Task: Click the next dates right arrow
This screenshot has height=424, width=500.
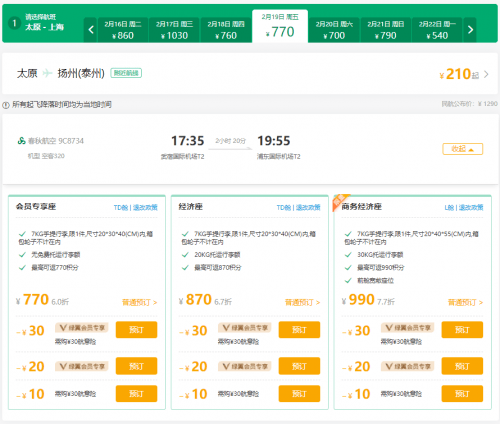Action: point(470,30)
